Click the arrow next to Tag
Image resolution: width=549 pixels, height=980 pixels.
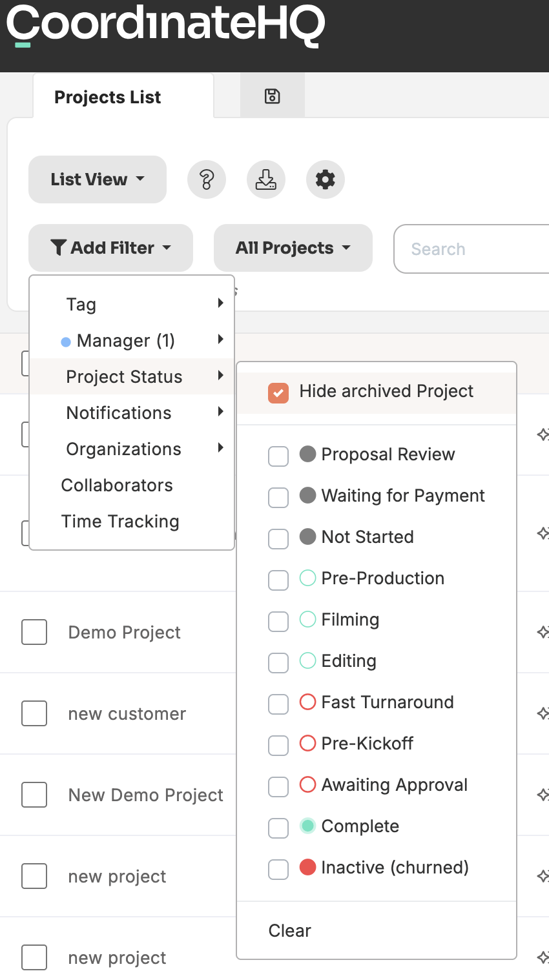point(221,303)
